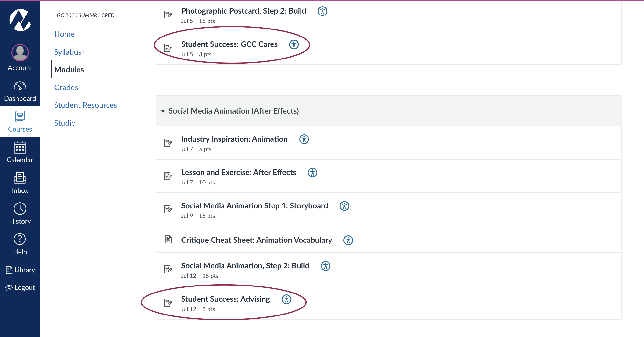This screenshot has height=337, width=644.
Task: Go to Syllabus+ in course navigation
Action: pyautogui.click(x=70, y=52)
